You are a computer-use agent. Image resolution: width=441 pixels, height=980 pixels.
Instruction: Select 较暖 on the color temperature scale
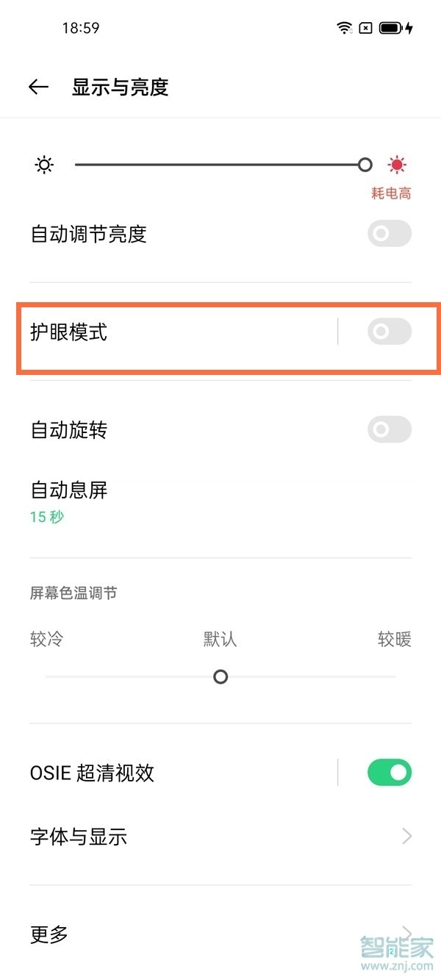coord(394,640)
